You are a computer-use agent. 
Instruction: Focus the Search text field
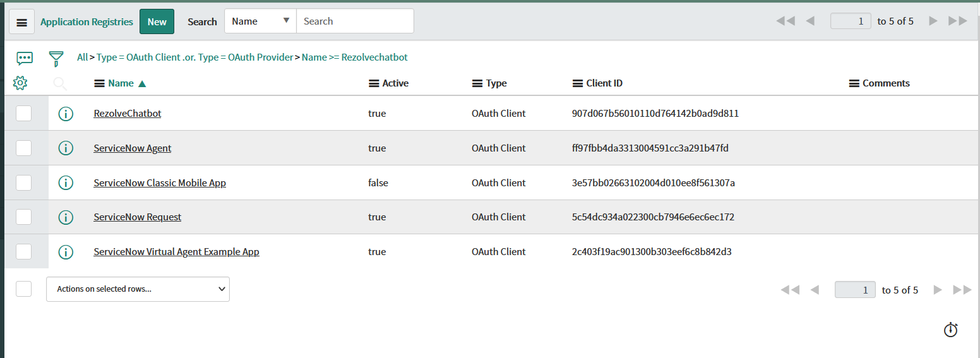pyautogui.click(x=355, y=21)
